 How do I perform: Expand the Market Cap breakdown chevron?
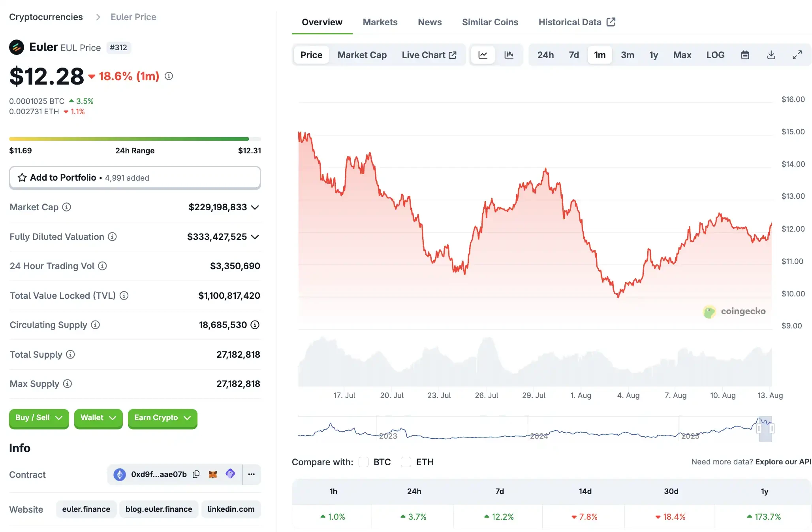tap(256, 207)
